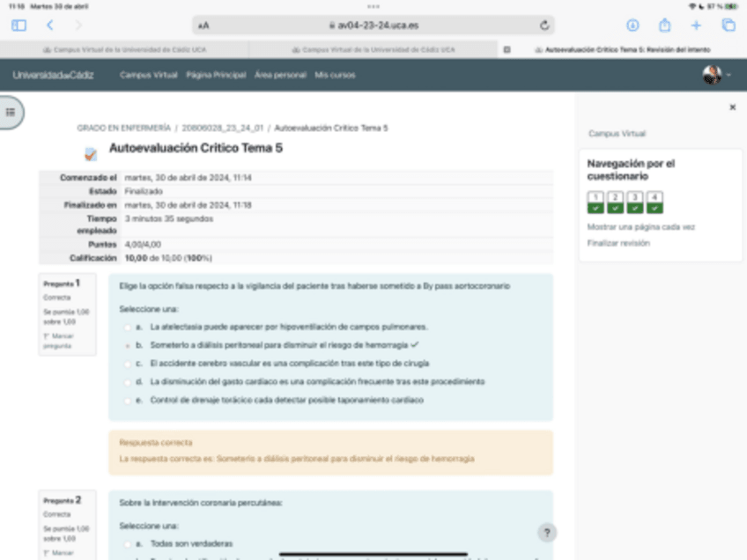Click the Mostrar una página cada vez link

click(640, 227)
